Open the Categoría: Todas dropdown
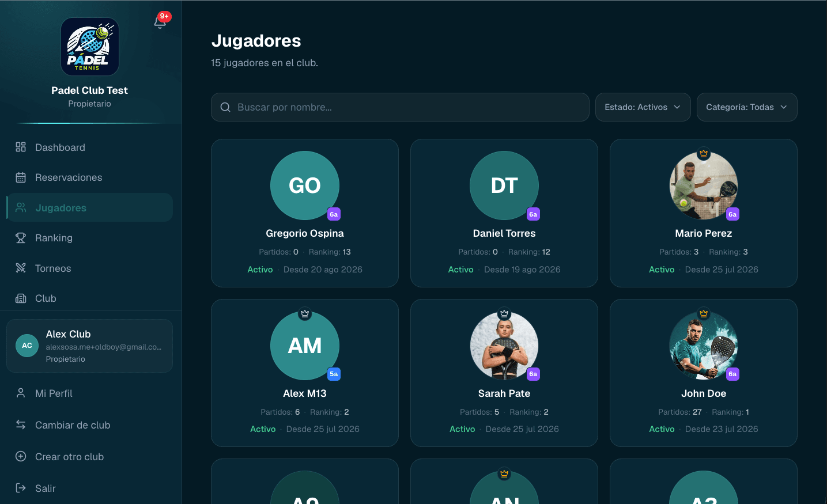This screenshot has width=827, height=504. tap(747, 107)
